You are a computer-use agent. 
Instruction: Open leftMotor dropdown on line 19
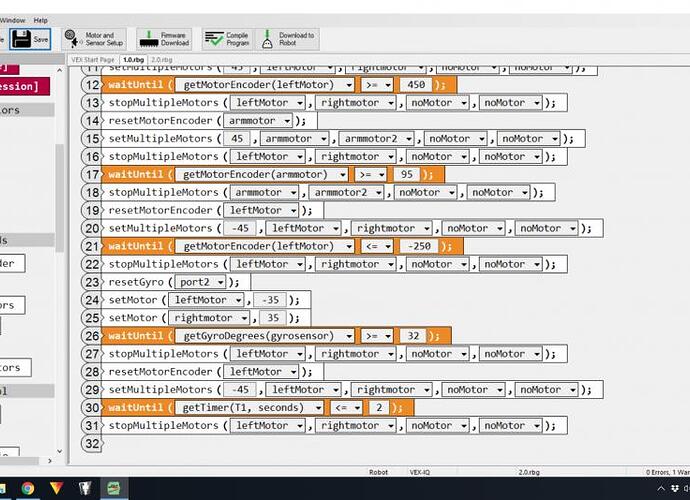261,210
